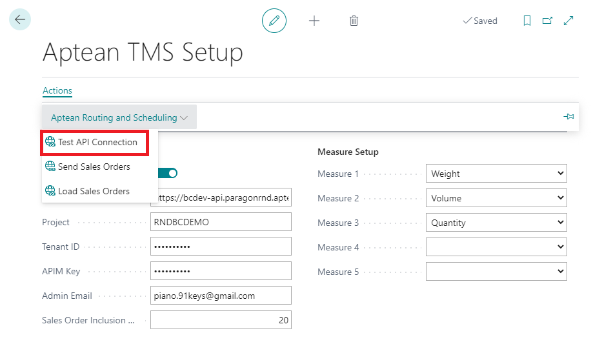The width and height of the screenshot is (613, 364).
Task: Expand the empty Measure 4 dropdown
Action: pos(496,247)
